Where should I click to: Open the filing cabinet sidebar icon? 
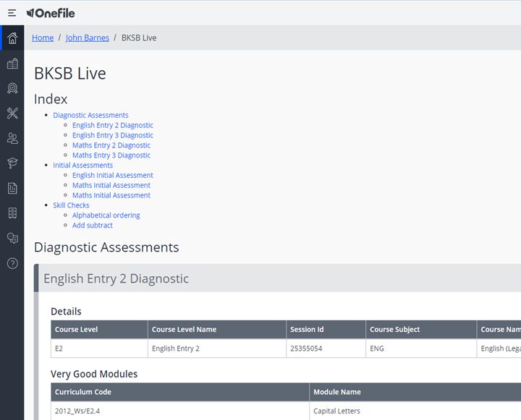click(x=12, y=213)
